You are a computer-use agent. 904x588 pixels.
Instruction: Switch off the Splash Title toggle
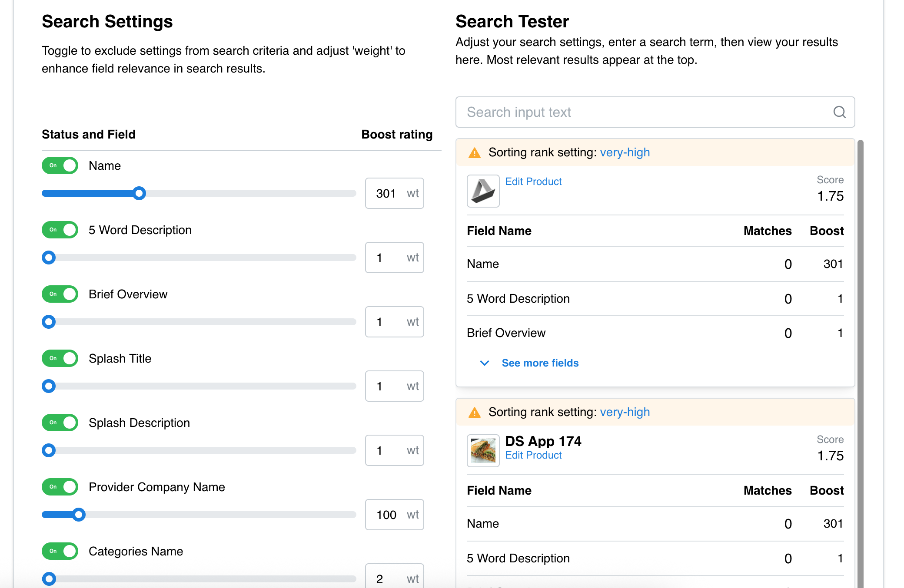(x=60, y=358)
